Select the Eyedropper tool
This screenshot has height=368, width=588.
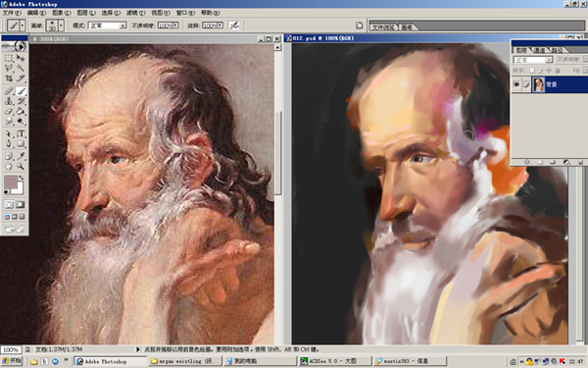pos(21,156)
